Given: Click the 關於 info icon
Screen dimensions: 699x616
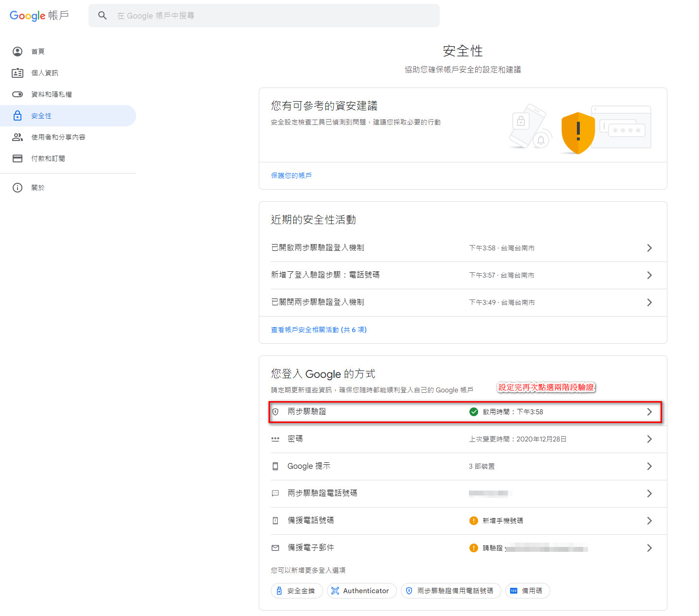Looking at the screenshot, I should tap(18, 188).
